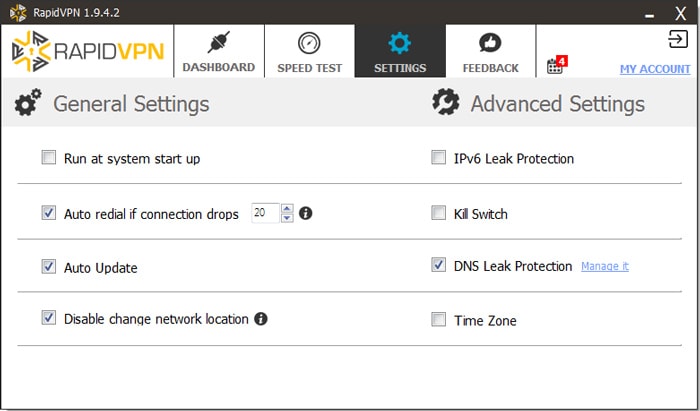Click the logout arrow icon
The width and height of the screenshot is (700, 411).
tap(678, 39)
